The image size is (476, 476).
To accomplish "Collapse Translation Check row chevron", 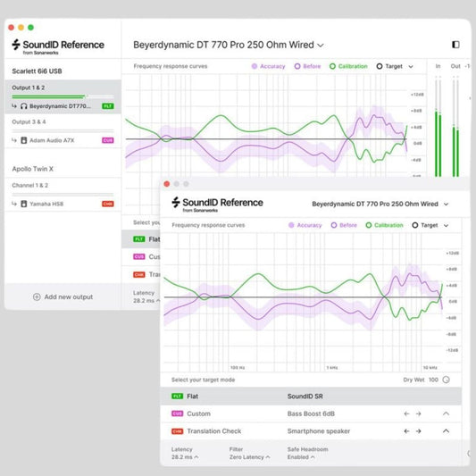I will coord(446,431).
